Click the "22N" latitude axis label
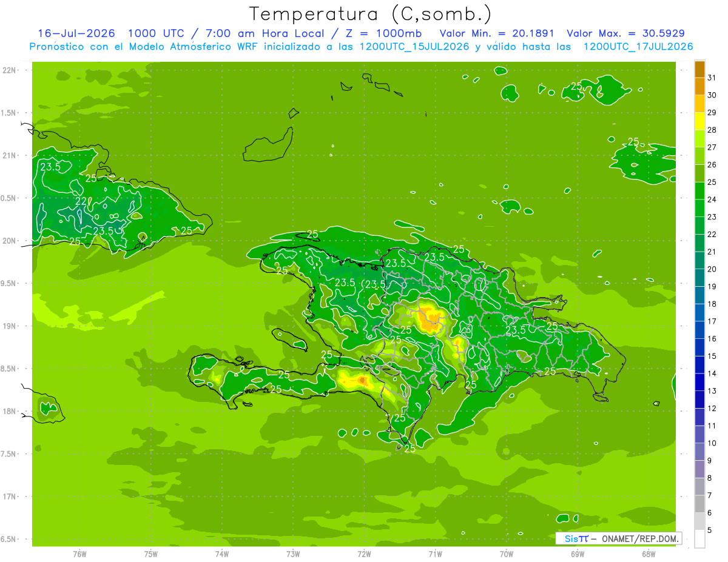Image resolution: width=728 pixels, height=562 pixels. pyautogui.click(x=9, y=70)
